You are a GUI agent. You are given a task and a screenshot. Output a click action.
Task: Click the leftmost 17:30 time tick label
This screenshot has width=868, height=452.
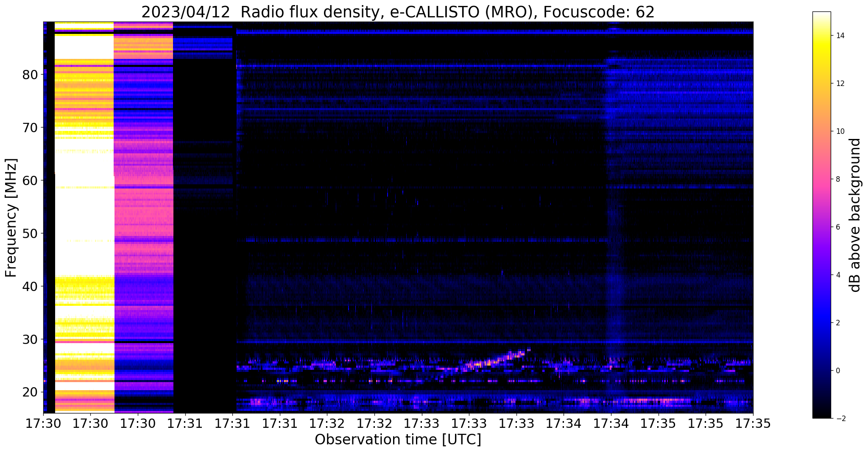tap(43, 424)
